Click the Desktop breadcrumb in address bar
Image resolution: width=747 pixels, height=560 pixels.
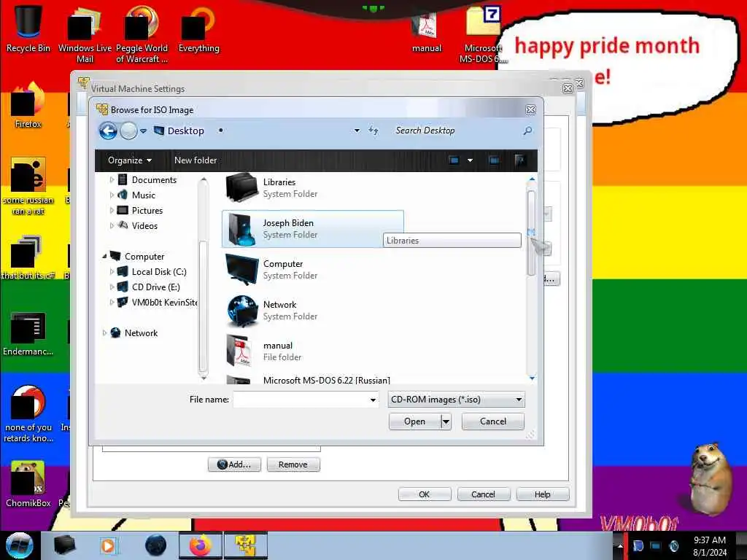click(x=185, y=131)
